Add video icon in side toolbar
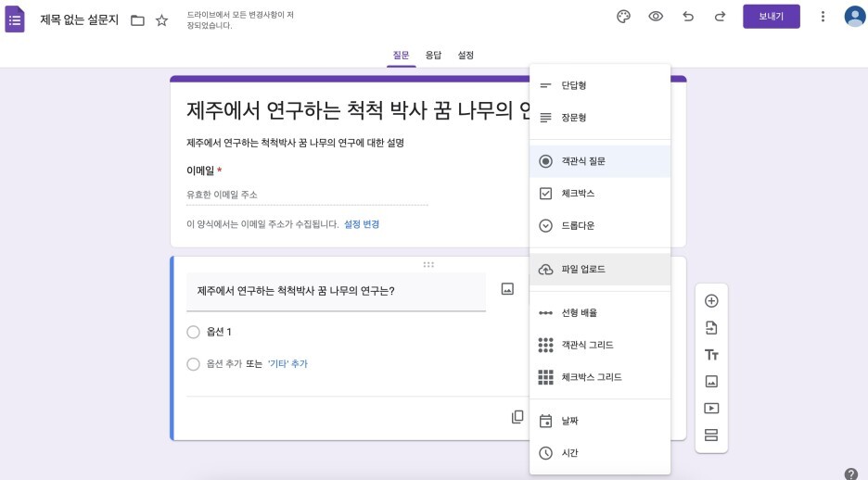 pos(711,408)
